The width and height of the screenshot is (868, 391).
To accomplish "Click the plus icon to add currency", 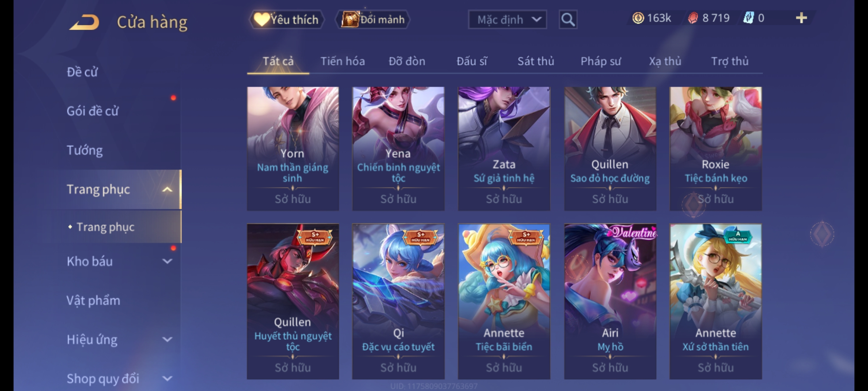I will [x=801, y=18].
